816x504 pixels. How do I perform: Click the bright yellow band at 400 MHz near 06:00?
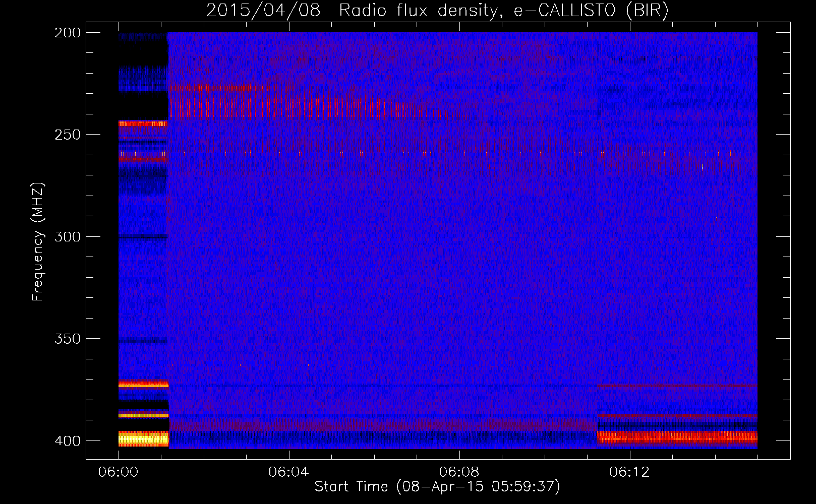(143, 439)
